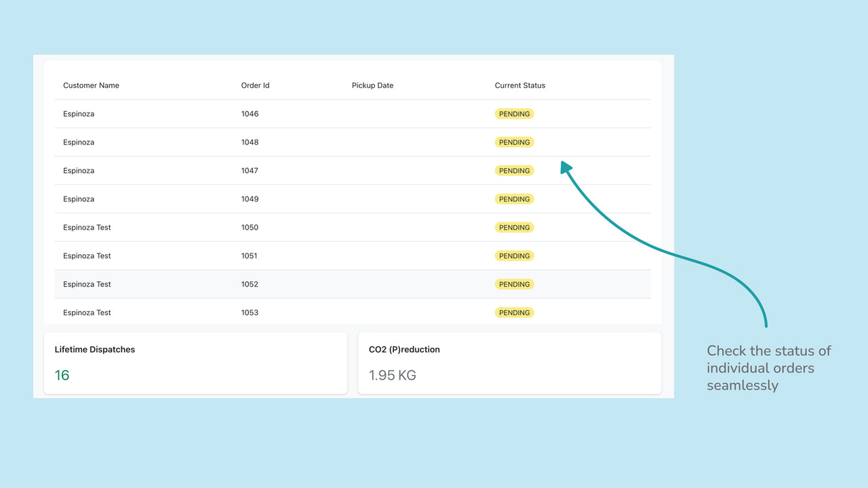Click the Current Status column header

519,85
